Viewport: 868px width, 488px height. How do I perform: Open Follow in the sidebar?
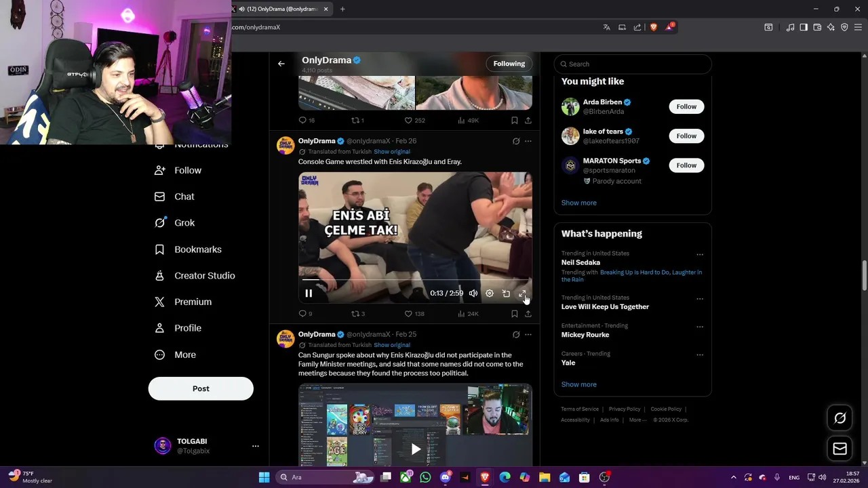pos(179,170)
